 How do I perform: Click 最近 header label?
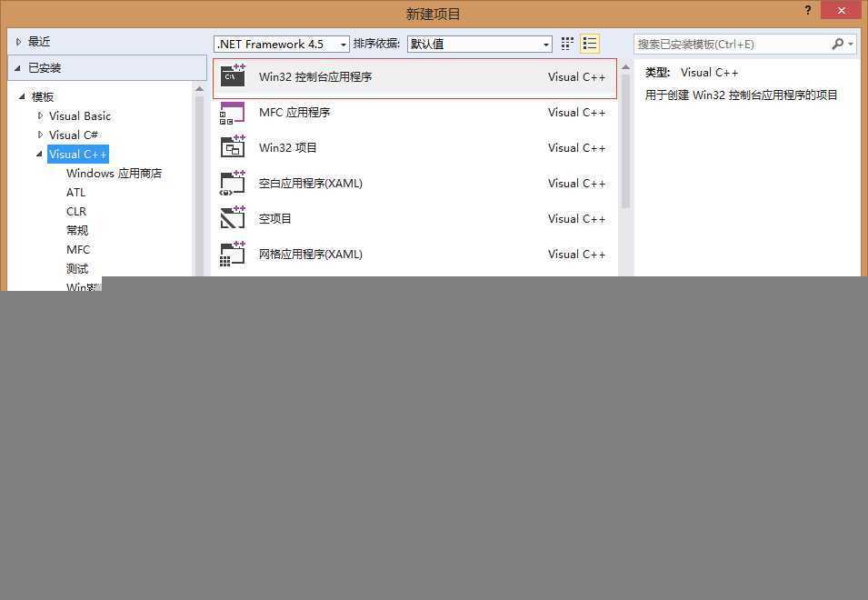pyautogui.click(x=39, y=42)
